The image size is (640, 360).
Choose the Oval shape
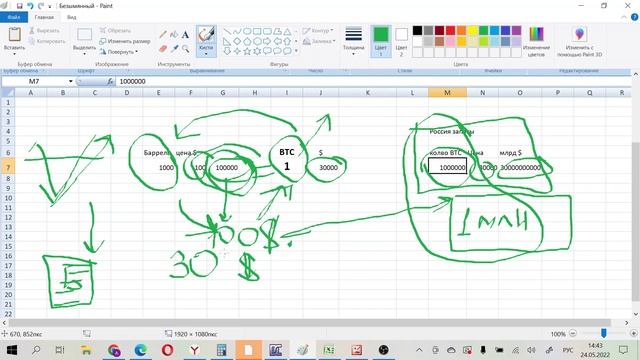click(247, 31)
